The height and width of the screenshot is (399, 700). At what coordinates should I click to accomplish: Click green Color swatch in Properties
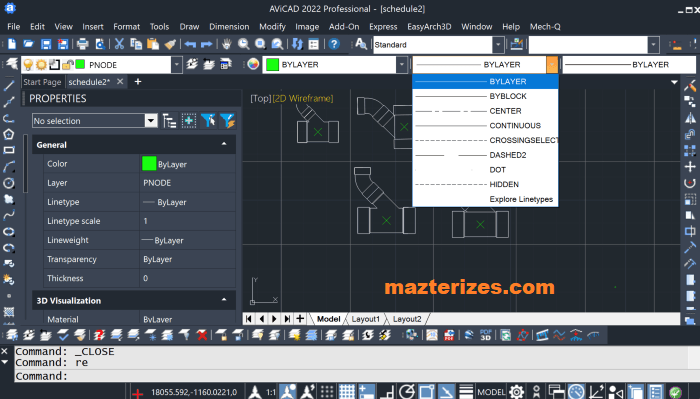pyautogui.click(x=149, y=164)
